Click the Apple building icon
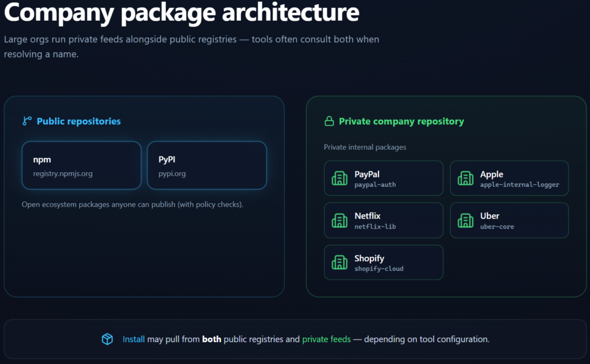 point(465,179)
